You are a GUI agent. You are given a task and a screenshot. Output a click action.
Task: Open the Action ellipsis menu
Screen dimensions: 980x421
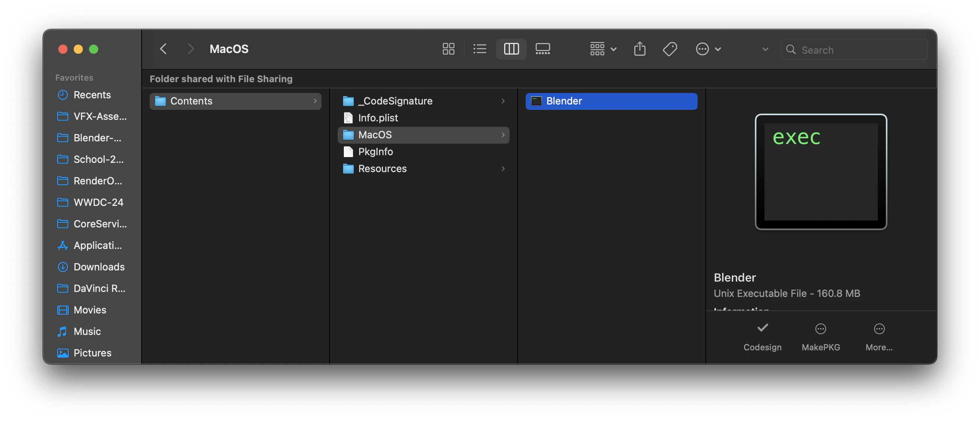[x=708, y=49]
